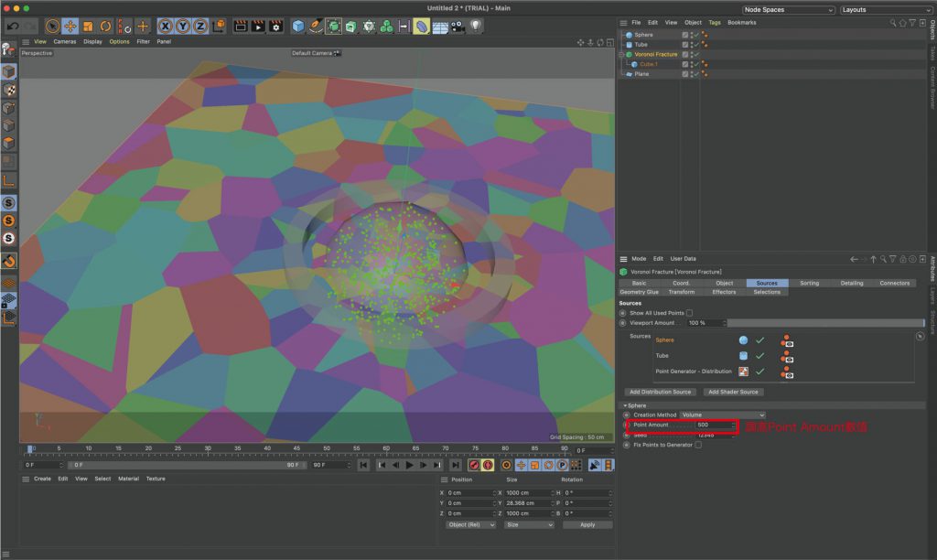Select the Rotate tool in top toolbar
This screenshot has width=937, height=560.
point(106,27)
